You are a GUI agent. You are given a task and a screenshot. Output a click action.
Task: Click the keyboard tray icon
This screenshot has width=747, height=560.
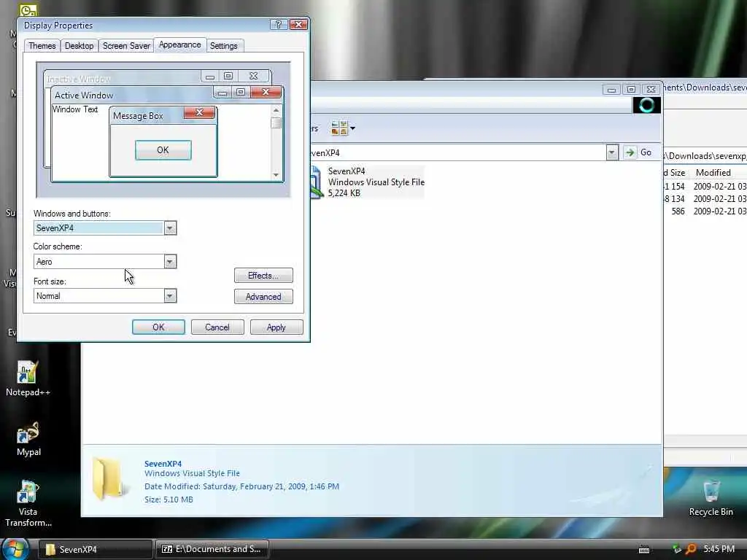coord(644,550)
